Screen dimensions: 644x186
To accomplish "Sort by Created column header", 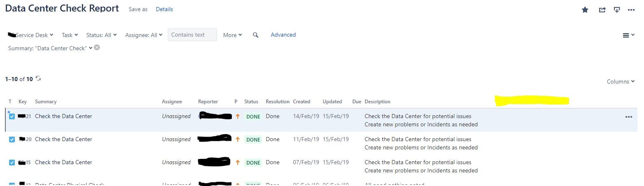I will (302, 102).
